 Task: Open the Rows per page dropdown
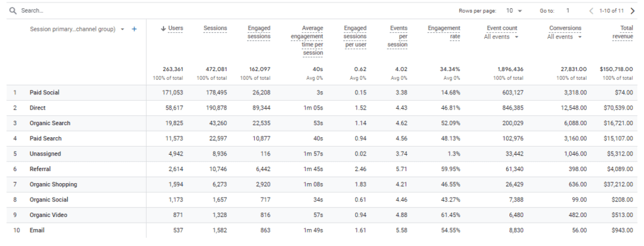click(x=514, y=11)
